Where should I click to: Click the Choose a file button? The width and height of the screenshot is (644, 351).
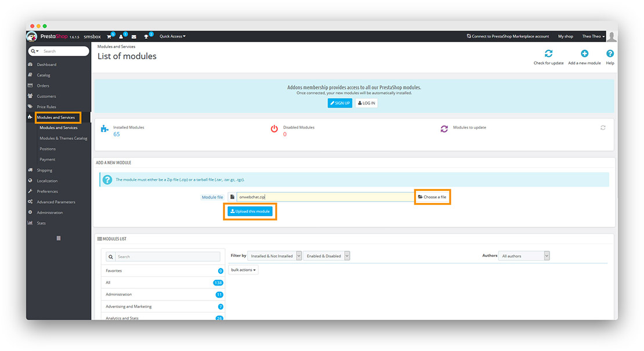tap(432, 197)
